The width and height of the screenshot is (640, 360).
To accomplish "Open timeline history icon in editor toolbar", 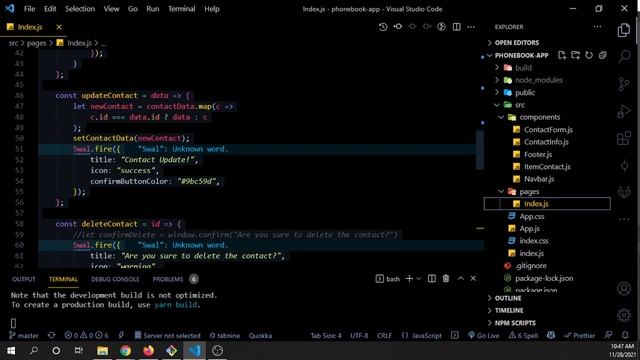I will 383,27.
